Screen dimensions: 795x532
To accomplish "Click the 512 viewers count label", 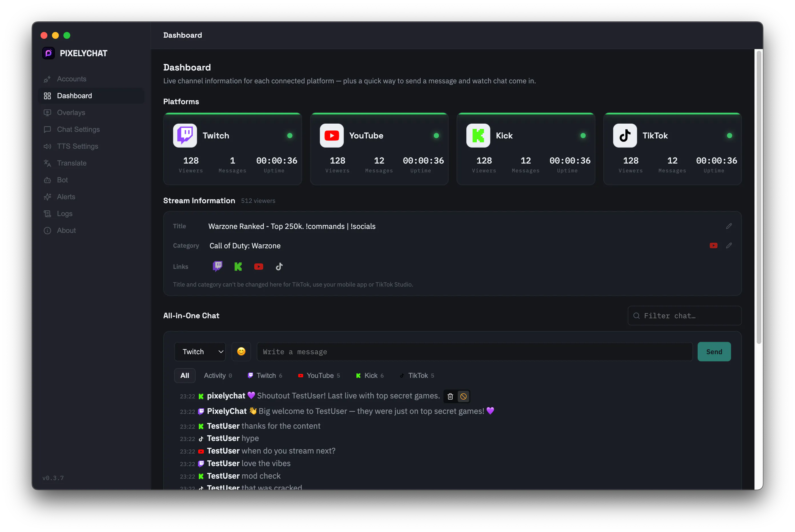I will [x=258, y=201].
